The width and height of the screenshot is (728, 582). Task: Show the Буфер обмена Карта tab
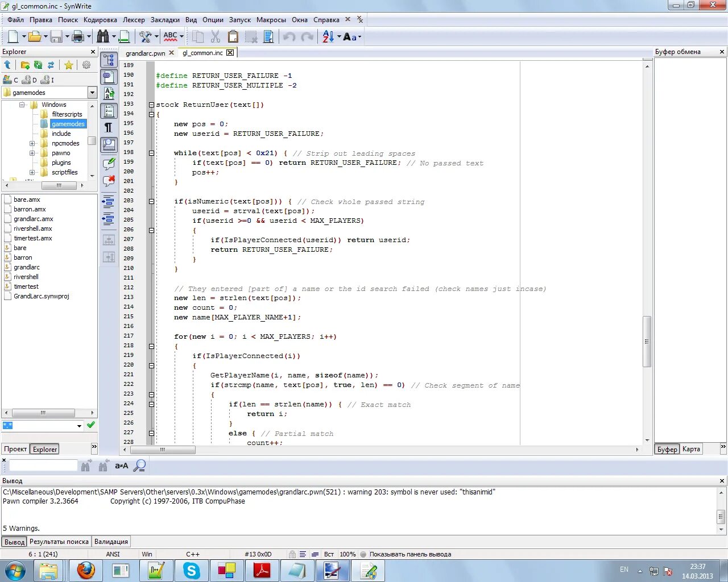point(690,449)
